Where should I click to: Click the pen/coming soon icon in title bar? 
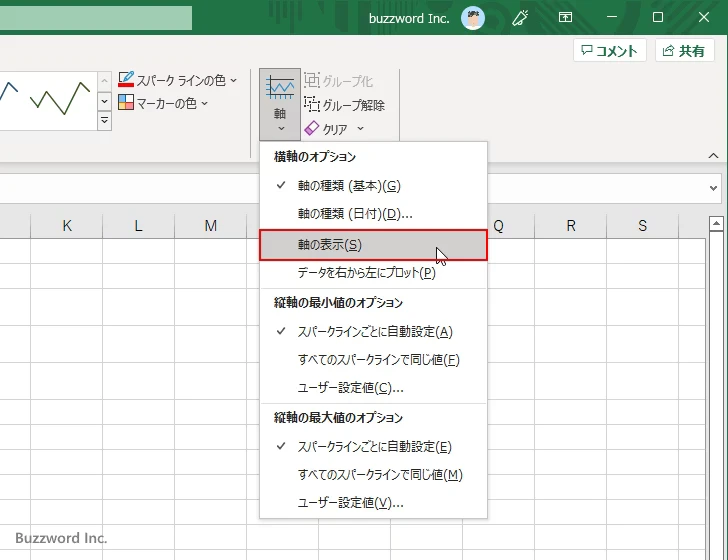(520, 17)
